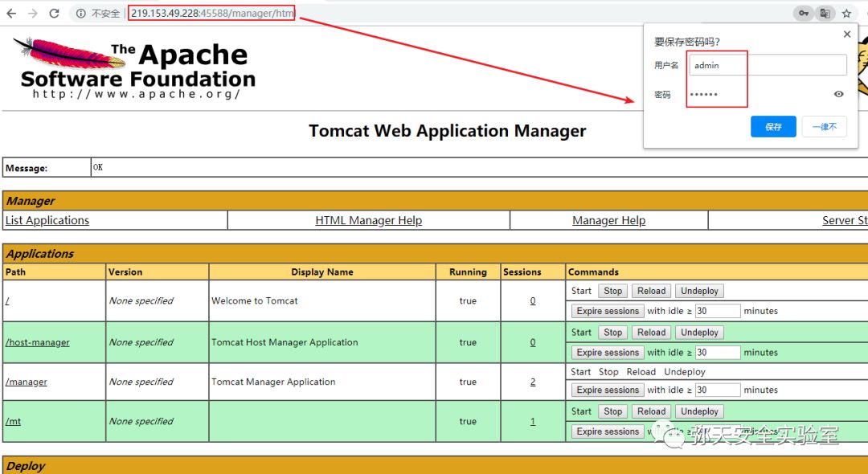Open the site info 不安全 icon

tap(81, 14)
